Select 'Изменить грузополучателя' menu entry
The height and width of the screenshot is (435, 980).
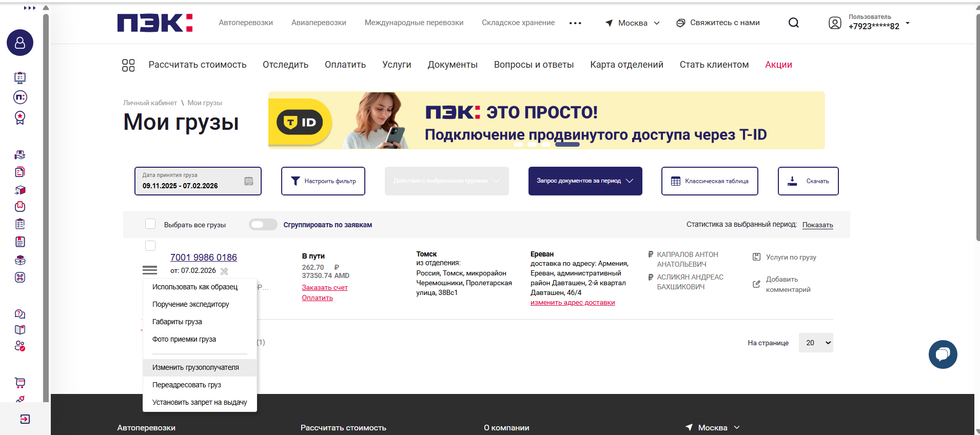200,367
